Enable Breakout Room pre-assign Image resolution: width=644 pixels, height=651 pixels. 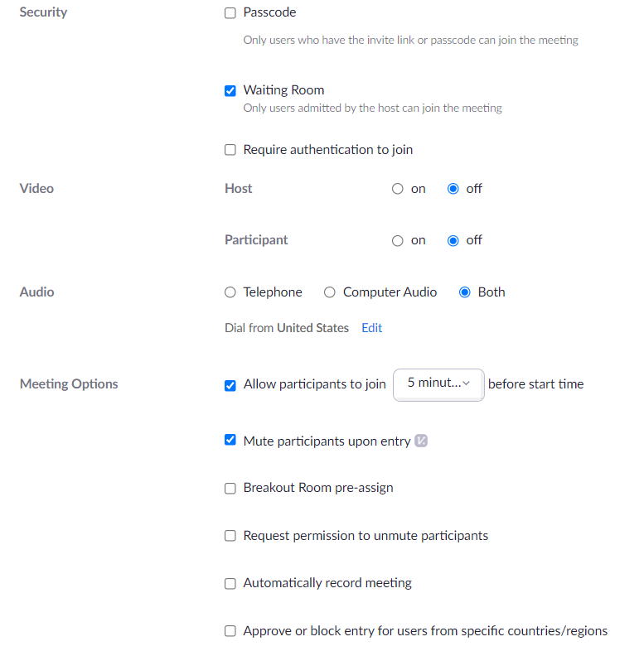coord(230,489)
